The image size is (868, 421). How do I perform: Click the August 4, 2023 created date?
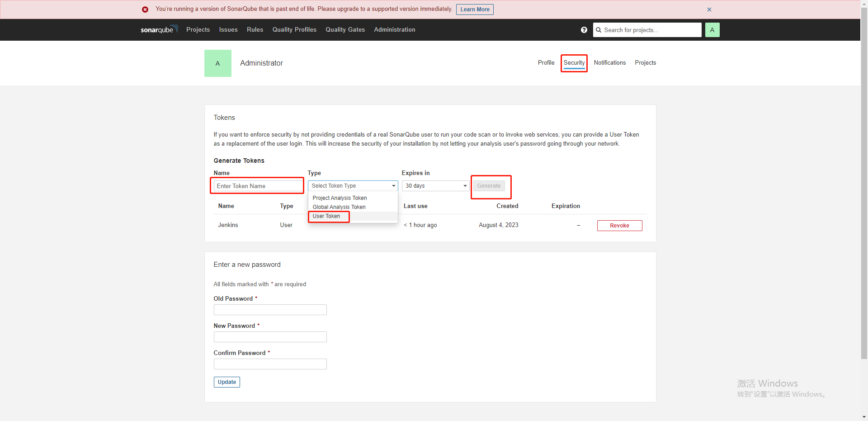click(x=499, y=225)
